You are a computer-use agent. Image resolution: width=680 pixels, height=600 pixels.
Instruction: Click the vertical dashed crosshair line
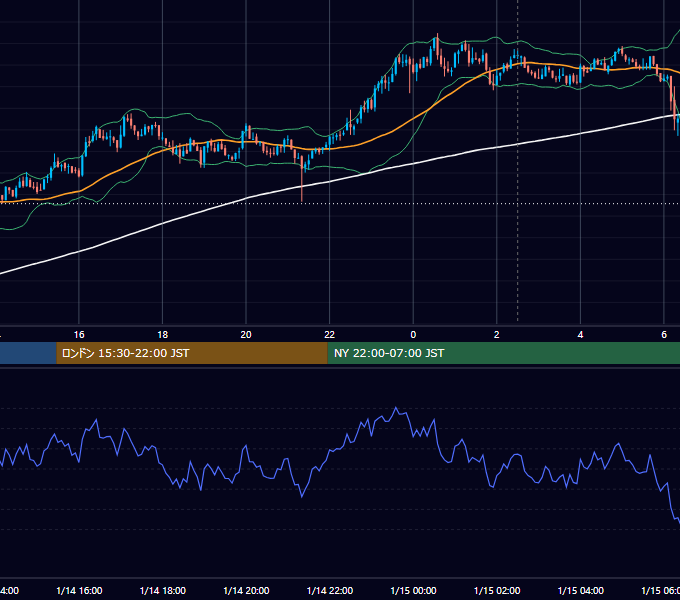517,160
